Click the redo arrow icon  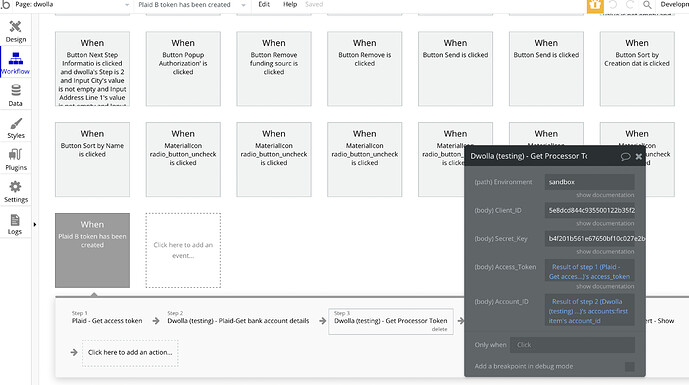point(630,5)
